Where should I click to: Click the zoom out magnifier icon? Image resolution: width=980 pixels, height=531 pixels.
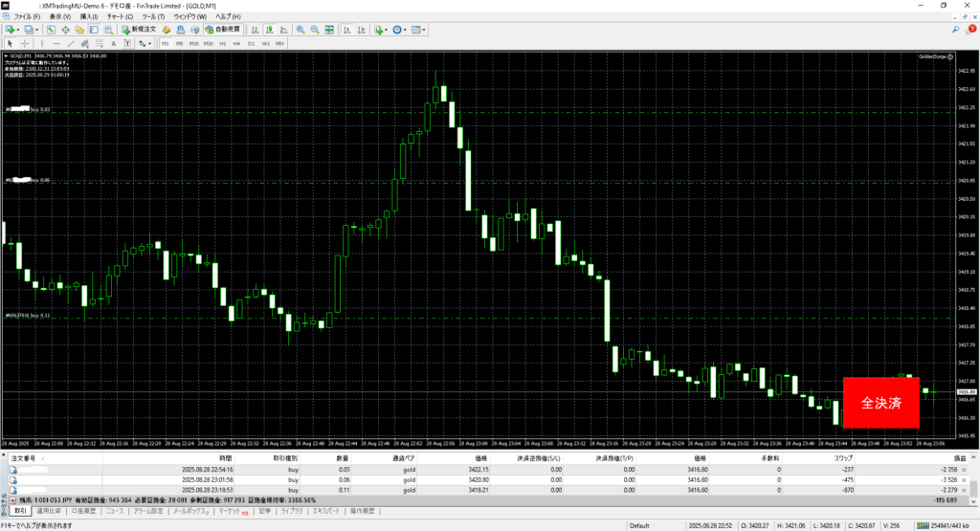tap(314, 30)
